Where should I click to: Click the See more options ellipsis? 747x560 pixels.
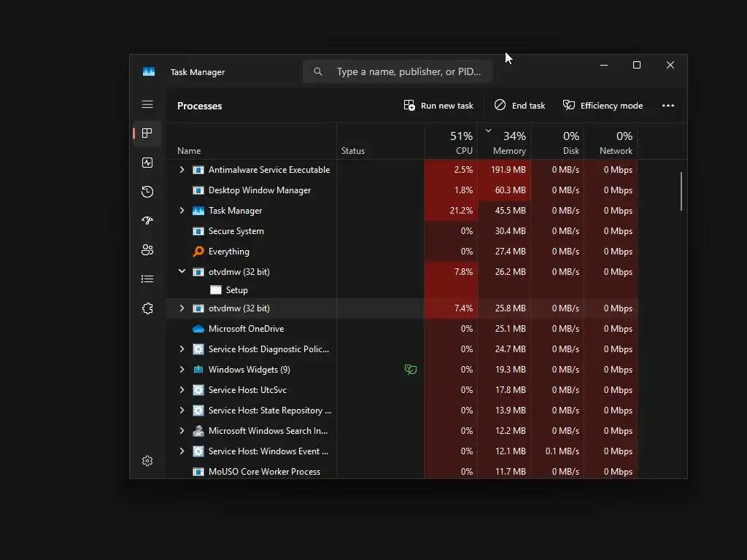coord(668,106)
